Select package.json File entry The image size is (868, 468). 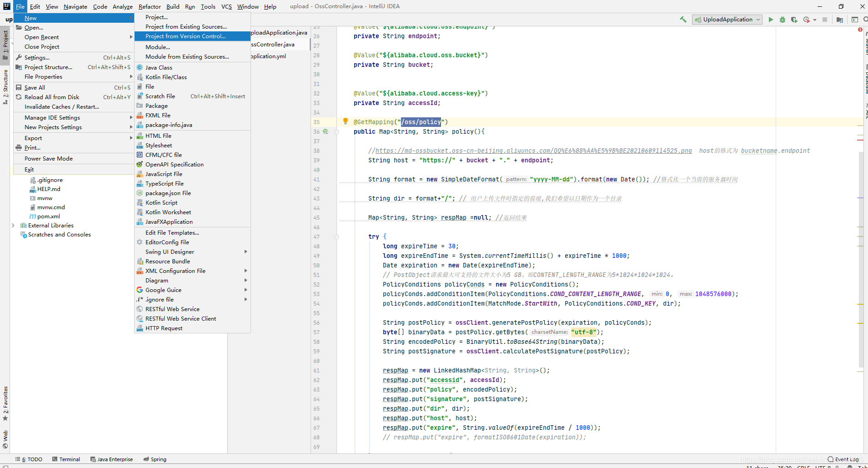[193, 193]
